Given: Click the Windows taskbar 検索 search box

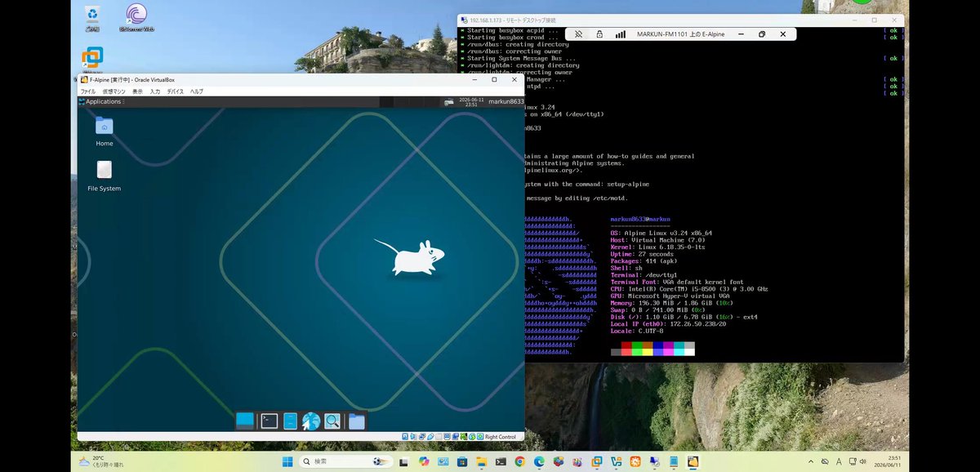Looking at the screenshot, I should 346,461.
